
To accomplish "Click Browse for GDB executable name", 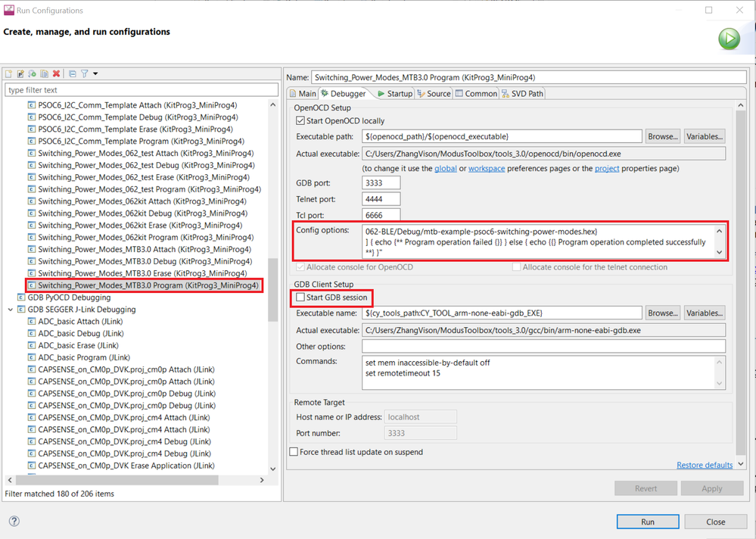I will pos(663,313).
